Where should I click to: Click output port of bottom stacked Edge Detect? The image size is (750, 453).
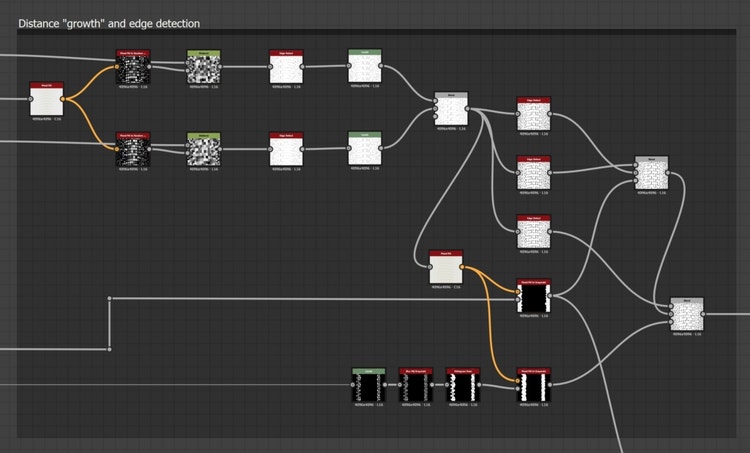[550, 232]
